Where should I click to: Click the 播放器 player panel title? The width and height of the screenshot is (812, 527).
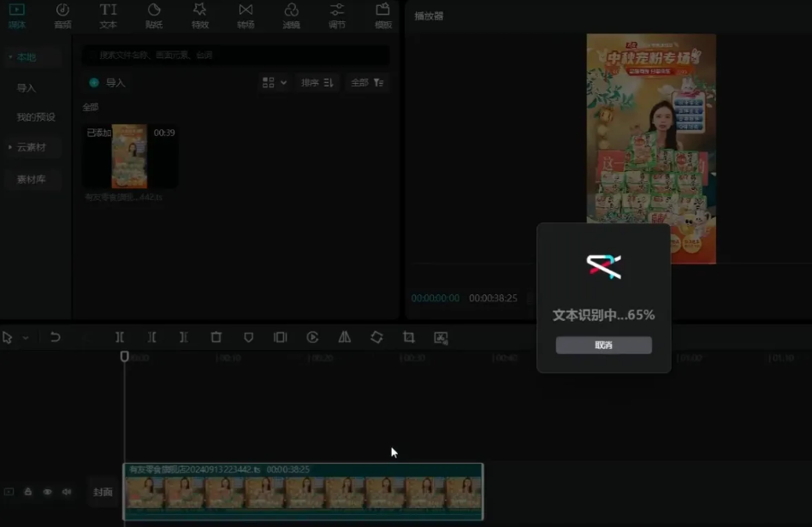tap(429, 16)
